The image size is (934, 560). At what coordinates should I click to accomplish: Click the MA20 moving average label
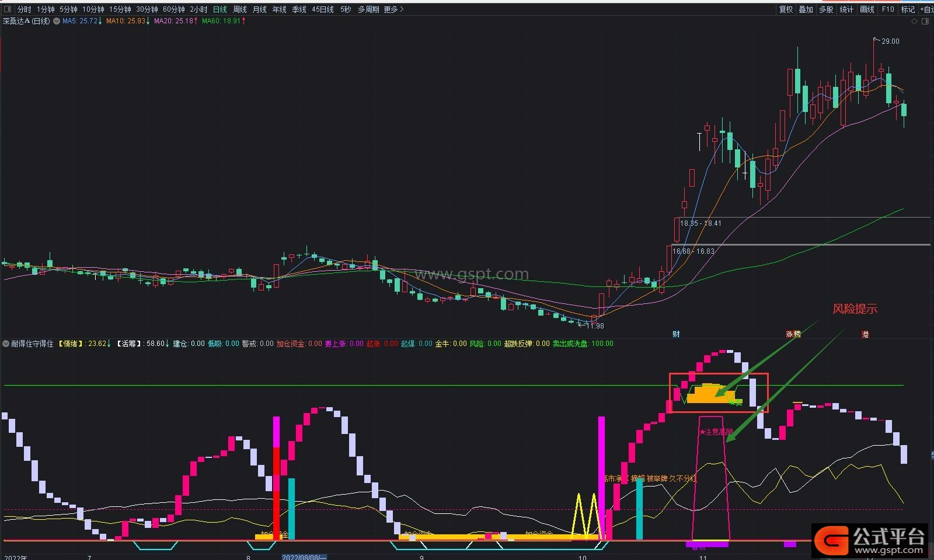tap(176, 21)
